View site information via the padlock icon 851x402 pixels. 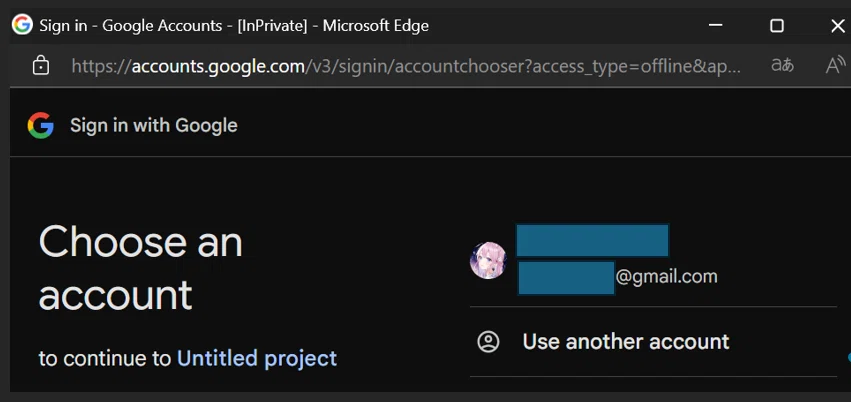click(x=41, y=66)
